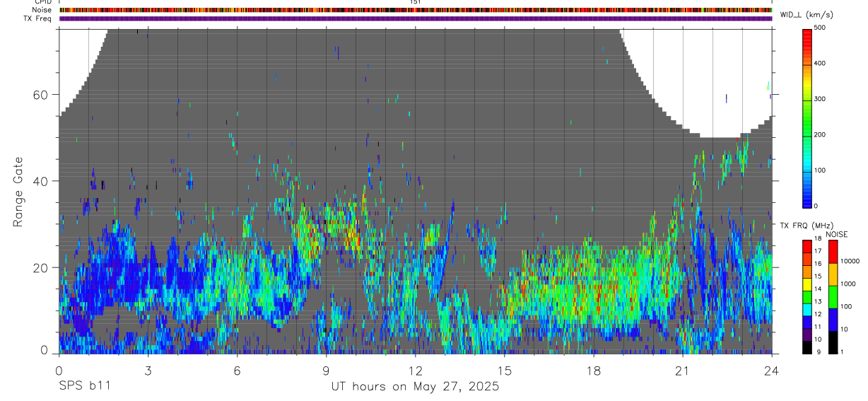Screen dimensions: 868x401
Task: Click the 21 hour tick on the UT axis
Action: coord(682,371)
